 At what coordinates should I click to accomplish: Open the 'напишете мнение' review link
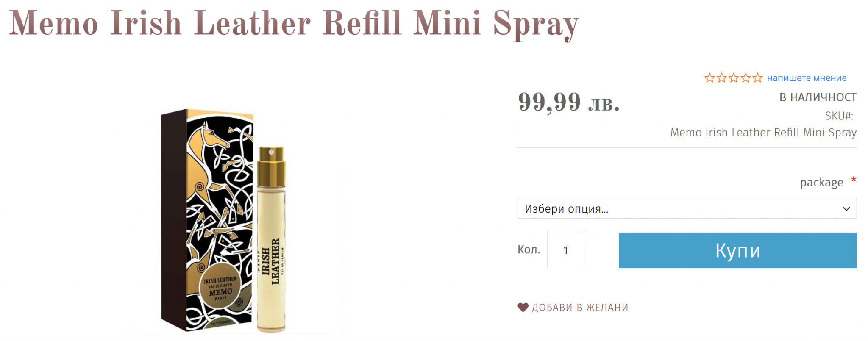807,78
